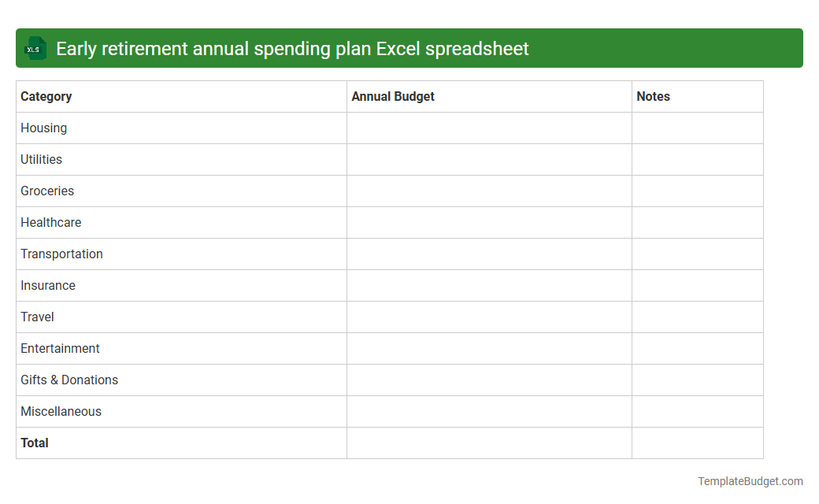Select the Insurance category cell
Image resolution: width=819 pixels, height=504 pixels.
[48, 285]
